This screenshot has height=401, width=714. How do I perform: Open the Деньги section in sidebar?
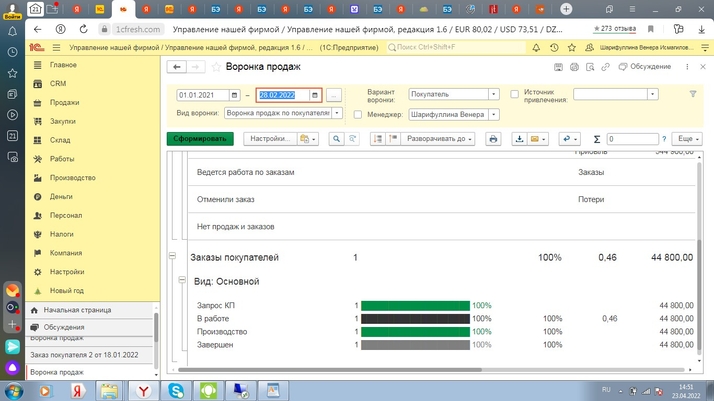coord(61,197)
